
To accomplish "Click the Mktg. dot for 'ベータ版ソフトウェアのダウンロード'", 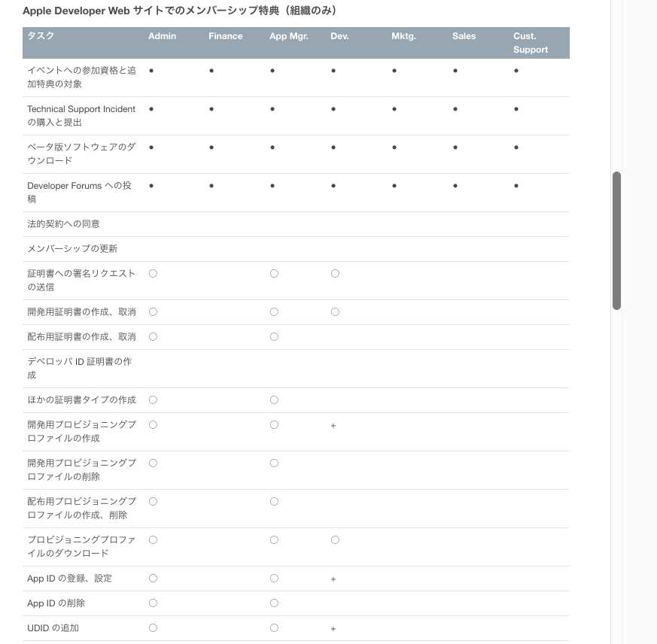I will (x=394, y=147).
